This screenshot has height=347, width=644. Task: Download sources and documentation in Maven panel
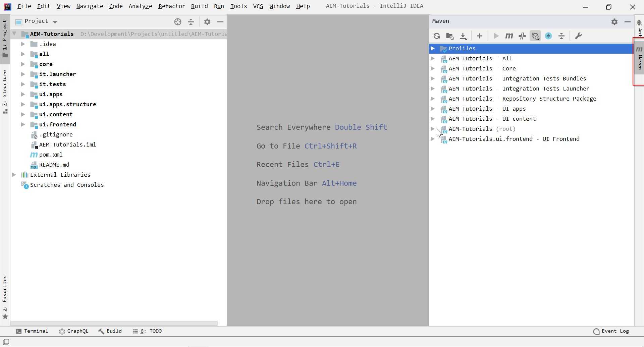(463, 36)
